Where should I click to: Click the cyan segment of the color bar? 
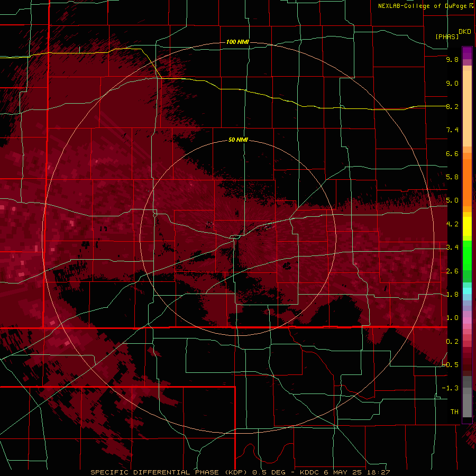click(467, 291)
